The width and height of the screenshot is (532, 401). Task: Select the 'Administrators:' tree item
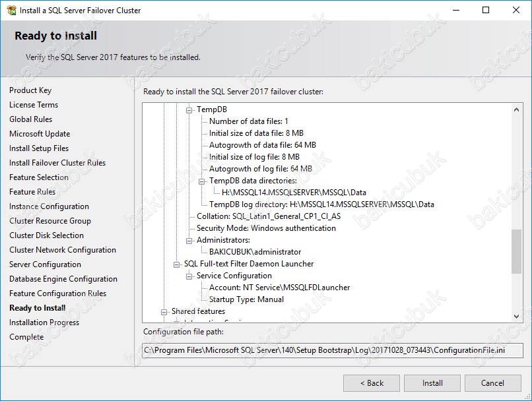point(223,240)
